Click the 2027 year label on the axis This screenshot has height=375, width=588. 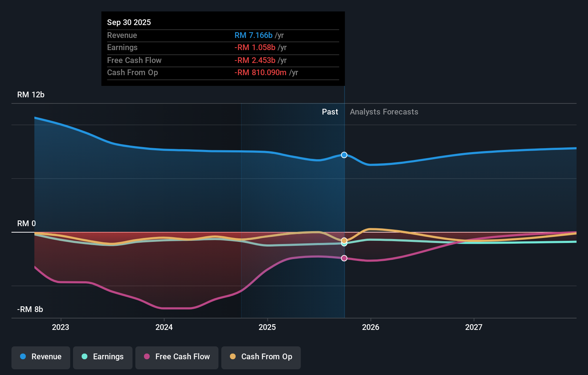tap(474, 327)
